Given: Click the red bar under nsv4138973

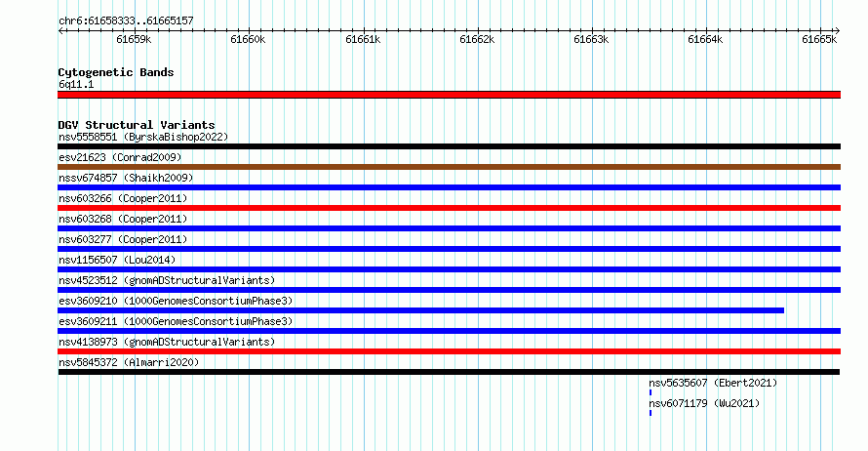Looking at the screenshot, I should pos(449,351).
